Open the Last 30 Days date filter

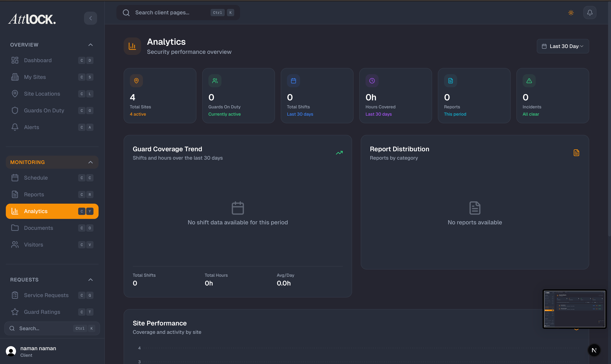(x=563, y=46)
